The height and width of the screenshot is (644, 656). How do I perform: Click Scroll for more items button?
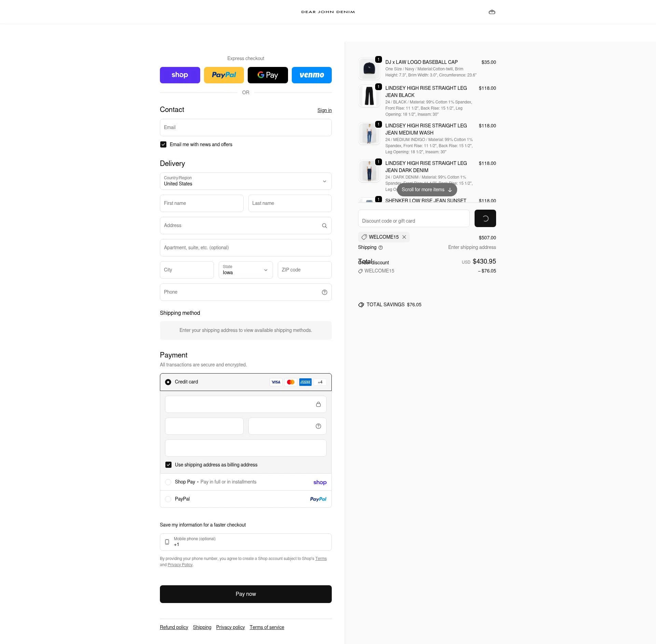(x=427, y=190)
